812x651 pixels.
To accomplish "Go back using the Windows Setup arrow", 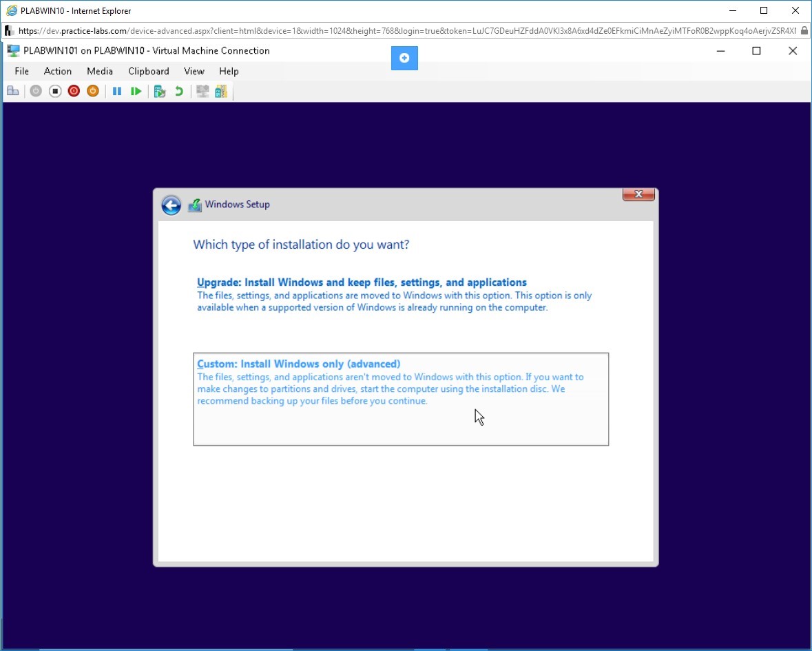I will click(171, 205).
